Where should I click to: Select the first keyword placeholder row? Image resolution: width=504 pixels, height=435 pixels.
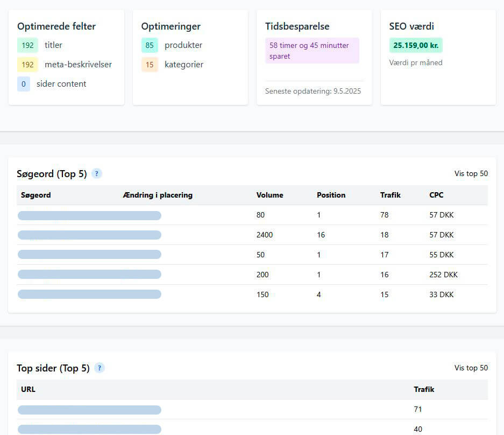coord(89,215)
